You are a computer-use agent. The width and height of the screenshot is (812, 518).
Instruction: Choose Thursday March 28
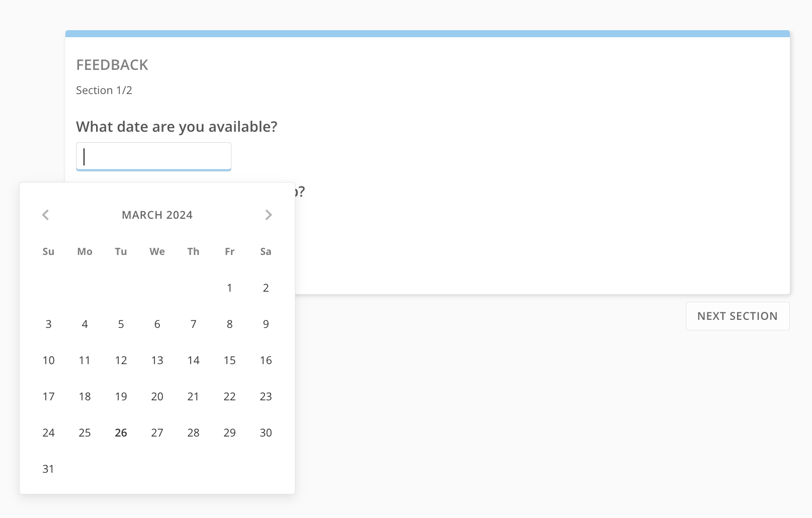point(193,433)
